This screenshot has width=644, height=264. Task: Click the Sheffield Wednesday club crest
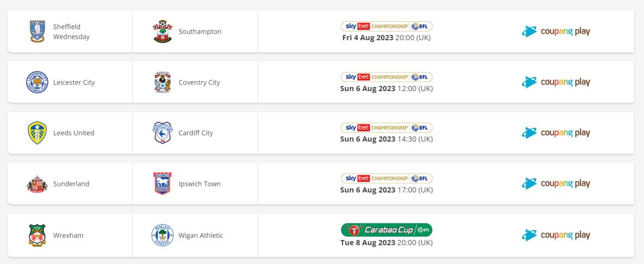pos(37,31)
